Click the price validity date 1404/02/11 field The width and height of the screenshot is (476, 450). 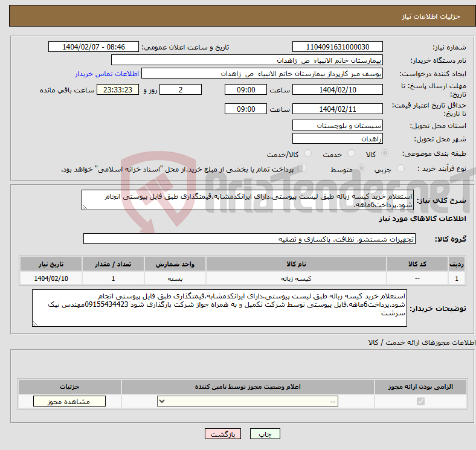[x=337, y=109]
